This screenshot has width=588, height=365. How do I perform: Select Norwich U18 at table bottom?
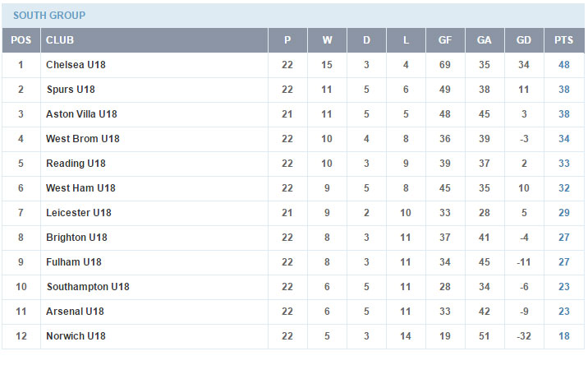click(76, 336)
